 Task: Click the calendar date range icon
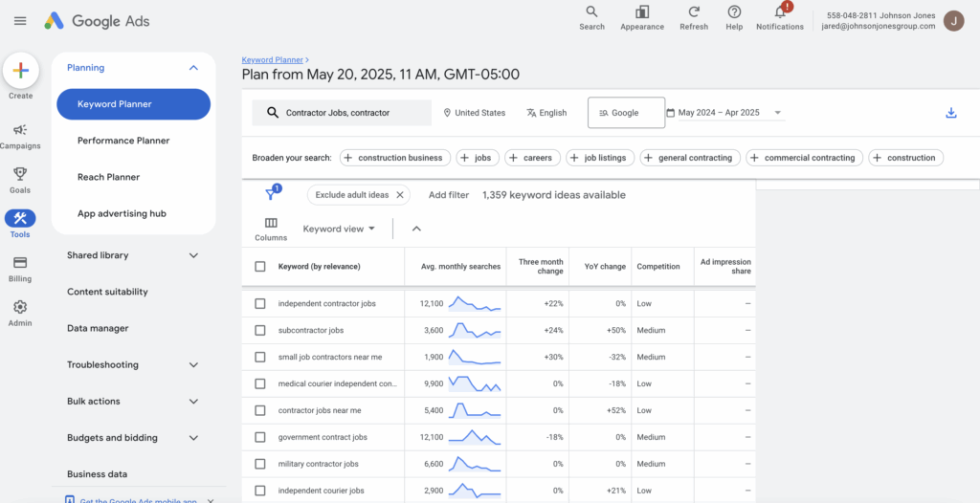point(671,113)
